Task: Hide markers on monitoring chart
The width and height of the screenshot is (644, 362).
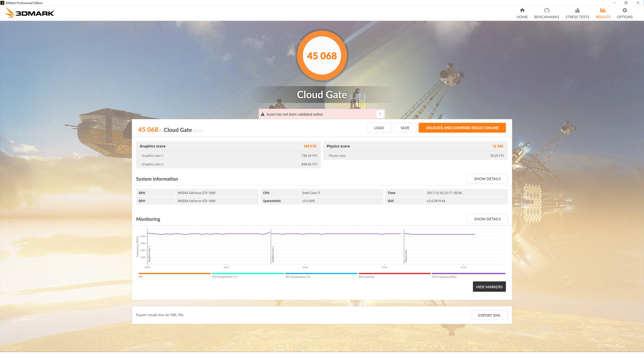Action: pyautogui.click(x=489, y=287)
